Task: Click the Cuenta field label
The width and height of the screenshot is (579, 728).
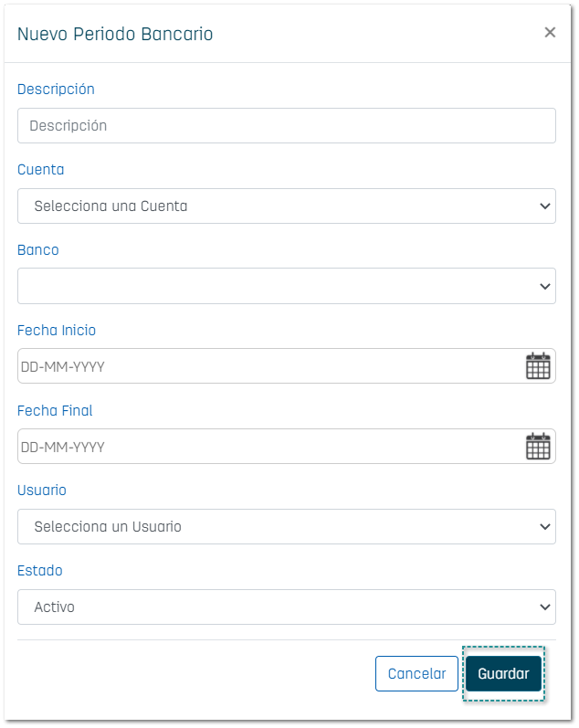Action: tap(41, 170)
